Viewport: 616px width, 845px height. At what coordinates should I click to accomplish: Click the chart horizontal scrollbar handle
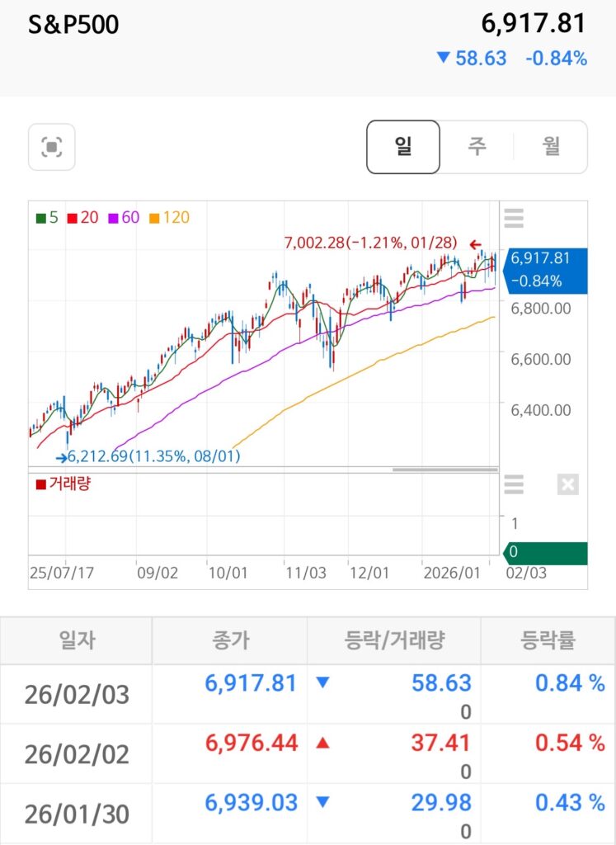pos(444,470)
